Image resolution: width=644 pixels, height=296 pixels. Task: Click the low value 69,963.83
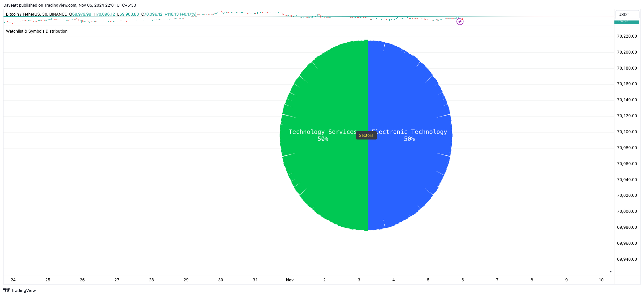pyautogui.click(x=129, y=14)
